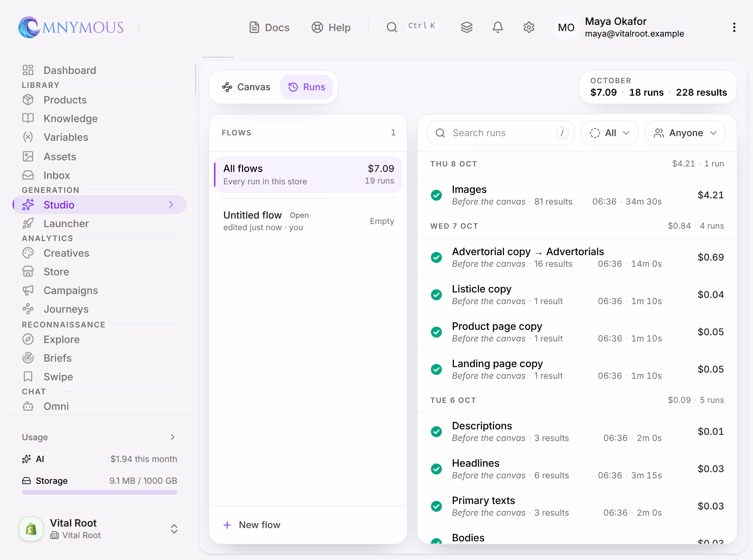Open Explore under Reconnaissance
753x560 pixels.
click(99, 339)
